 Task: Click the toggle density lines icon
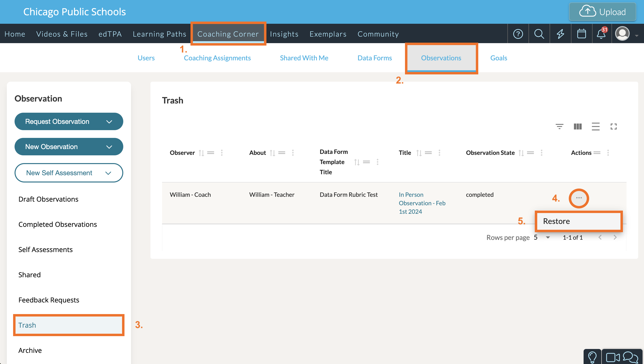pos(595,127)
